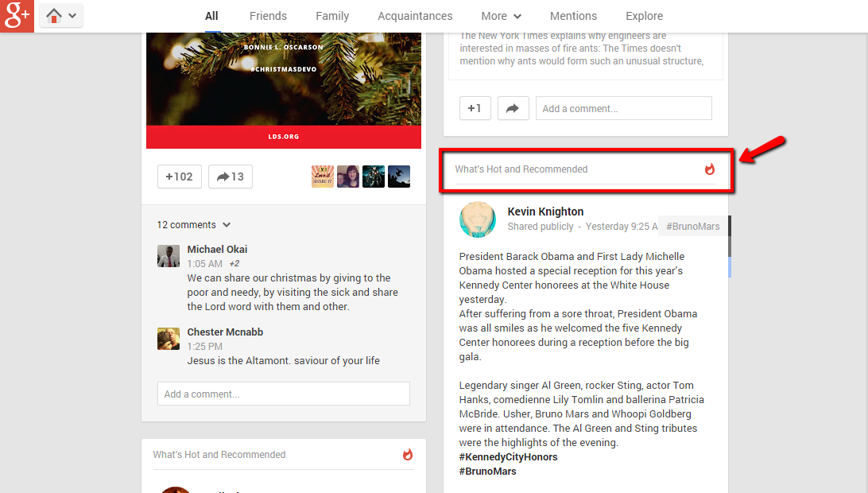Expand the 12 comments list
Viewport: 868px width, 493px height.
tap(194, 225)
